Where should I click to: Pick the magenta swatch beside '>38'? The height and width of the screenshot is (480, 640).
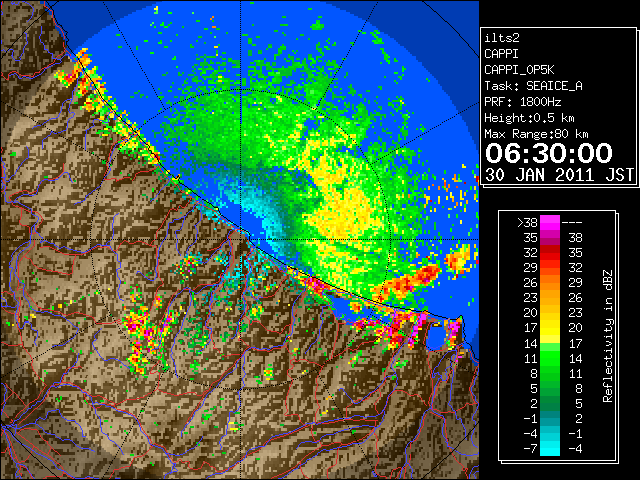(550, 222)
